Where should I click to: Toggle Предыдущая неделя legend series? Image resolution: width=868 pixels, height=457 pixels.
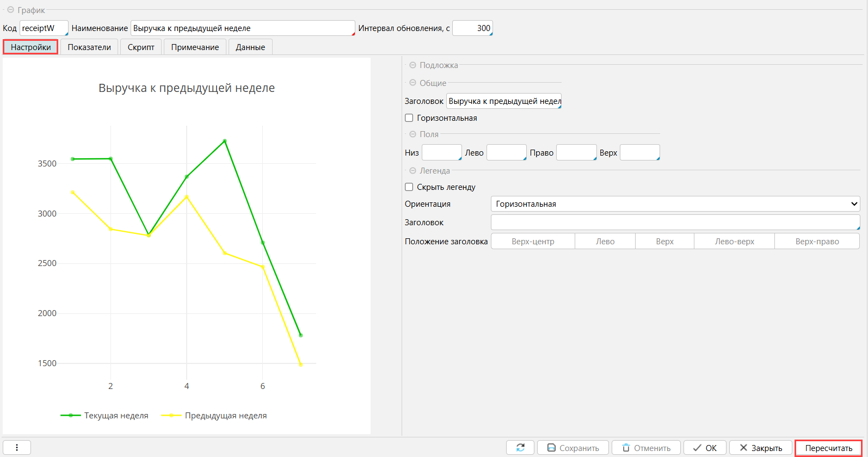(214, 416)
